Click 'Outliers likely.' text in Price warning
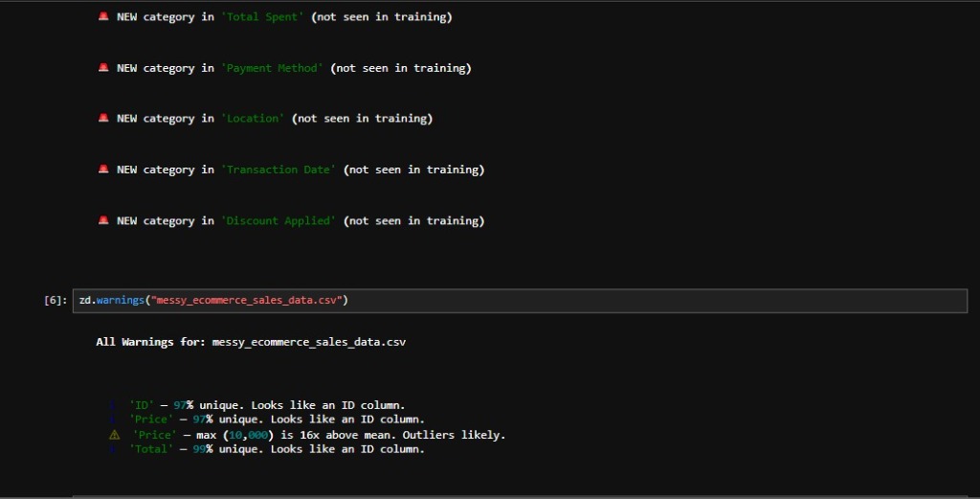 pos(454,435)
